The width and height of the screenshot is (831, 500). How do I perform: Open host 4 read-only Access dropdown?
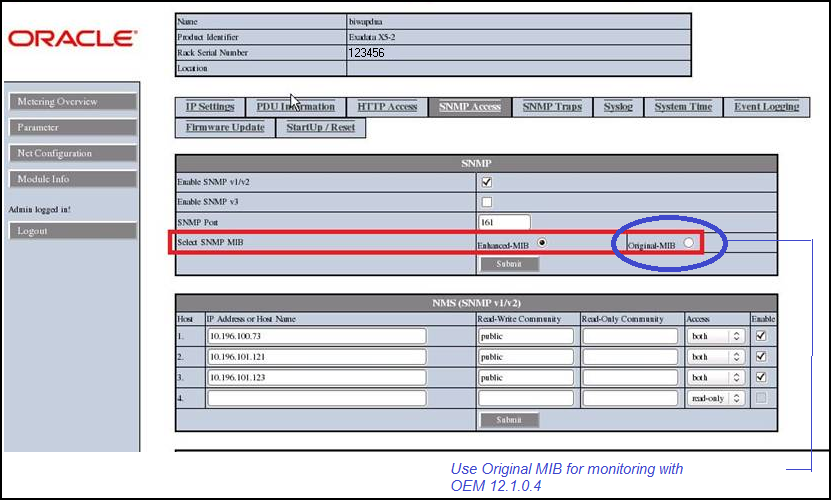715,398
